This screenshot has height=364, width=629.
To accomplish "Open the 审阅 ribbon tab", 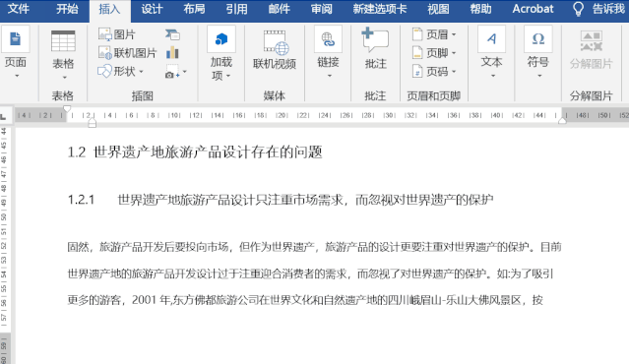I will coord(322,9).
